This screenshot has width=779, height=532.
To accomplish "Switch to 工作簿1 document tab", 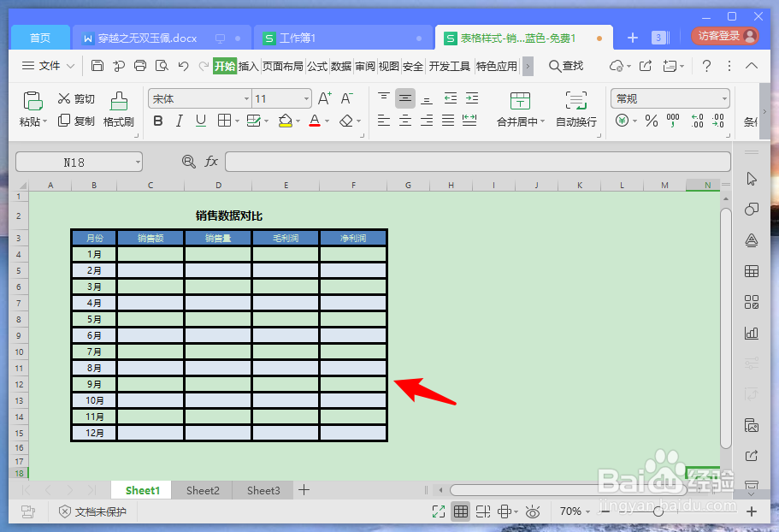I will point(343,38).
